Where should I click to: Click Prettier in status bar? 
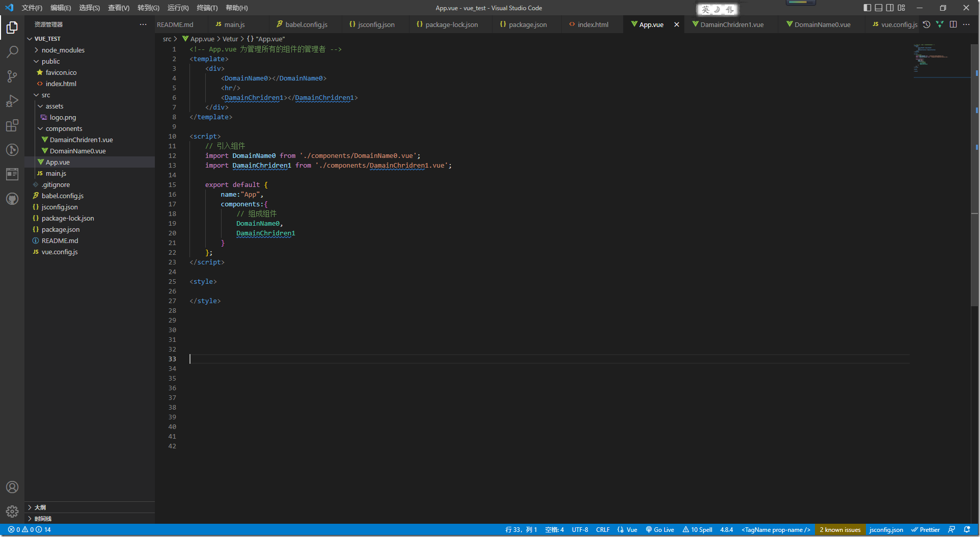[x=925, y=530]
